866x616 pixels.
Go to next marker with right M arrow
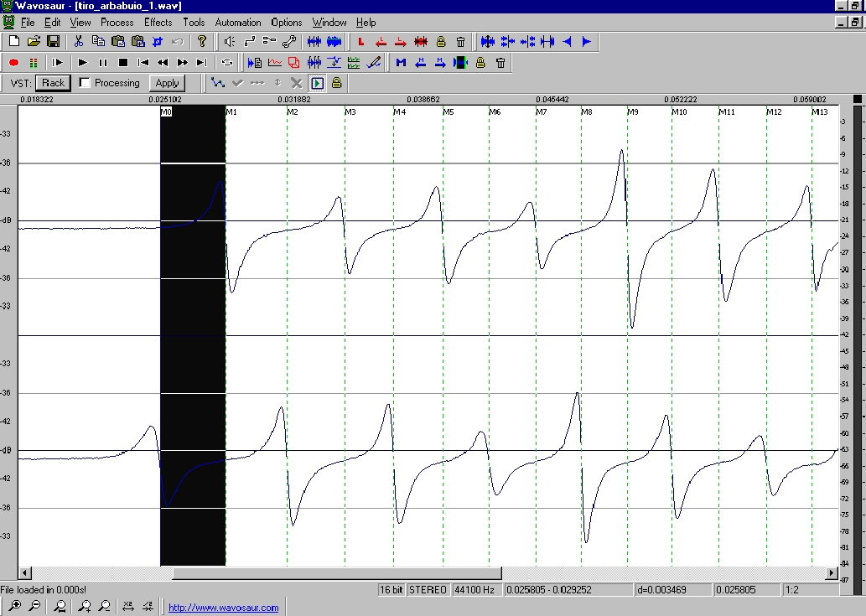440,62
